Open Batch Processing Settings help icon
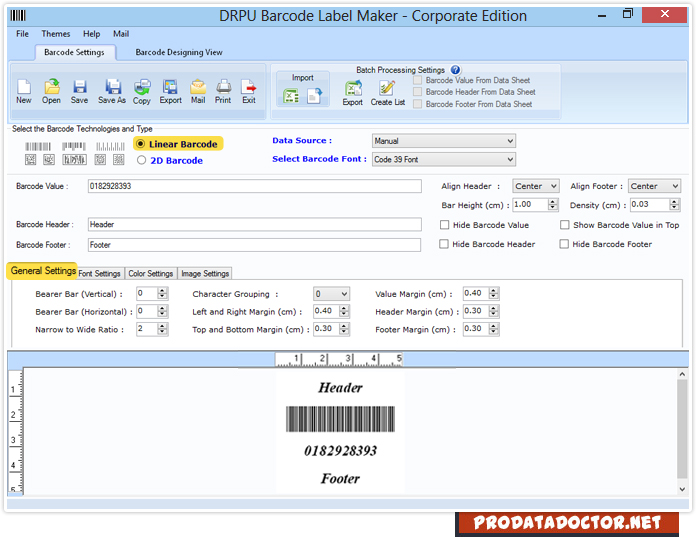The height and width of the screenshot is (537, 696). (455, 70)
